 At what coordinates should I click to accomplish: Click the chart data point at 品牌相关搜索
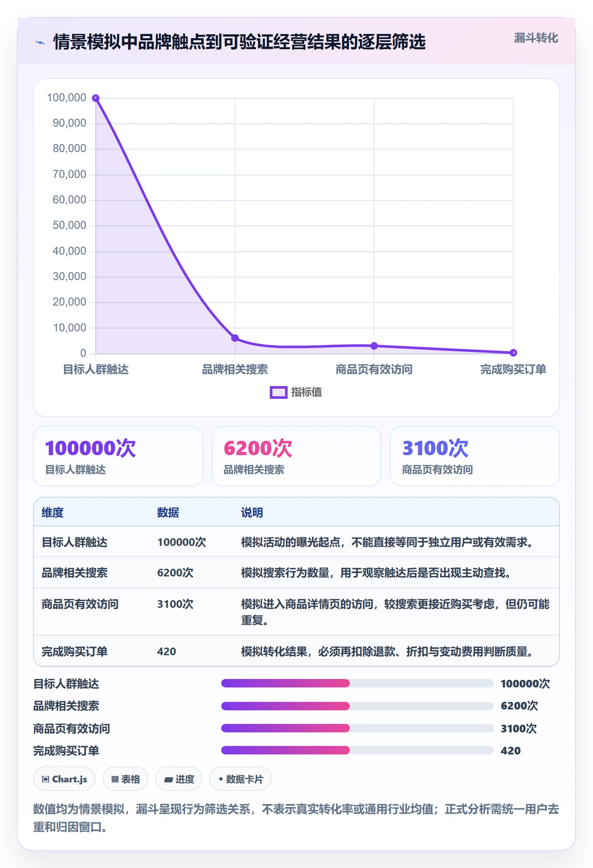point(235,338)
